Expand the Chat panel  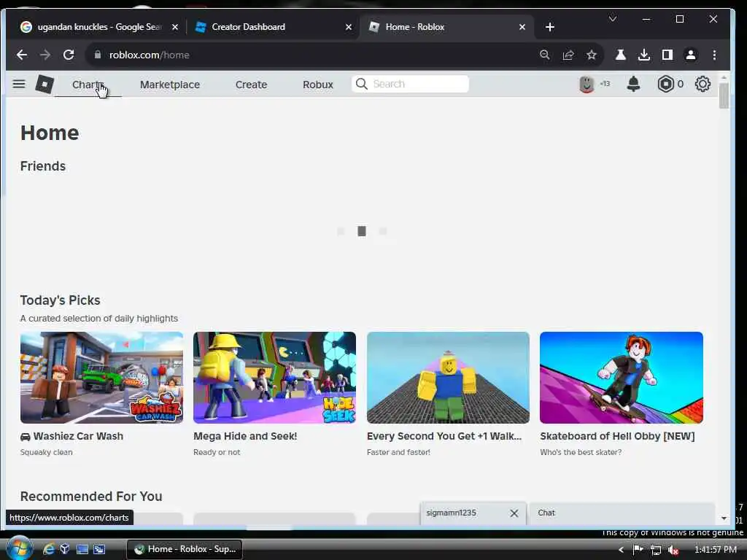622,513
